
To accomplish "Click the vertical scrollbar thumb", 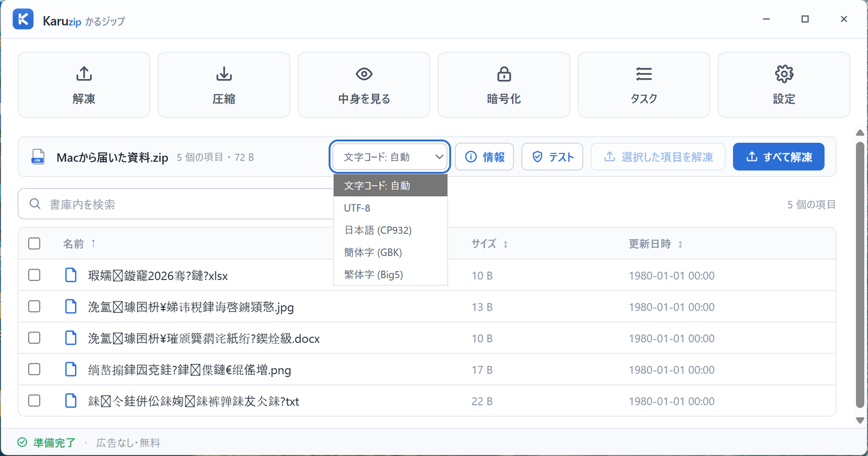I will [860, 274].
